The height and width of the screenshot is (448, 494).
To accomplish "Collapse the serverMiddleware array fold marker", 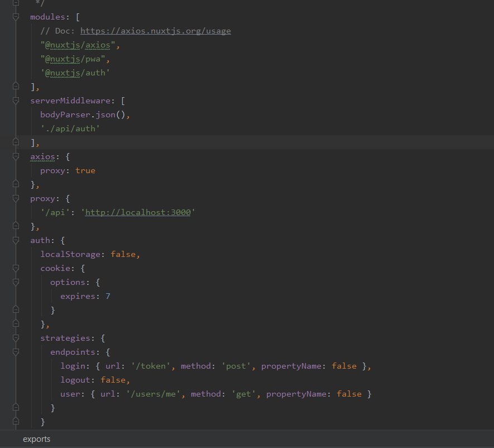I will click(16, 101).
